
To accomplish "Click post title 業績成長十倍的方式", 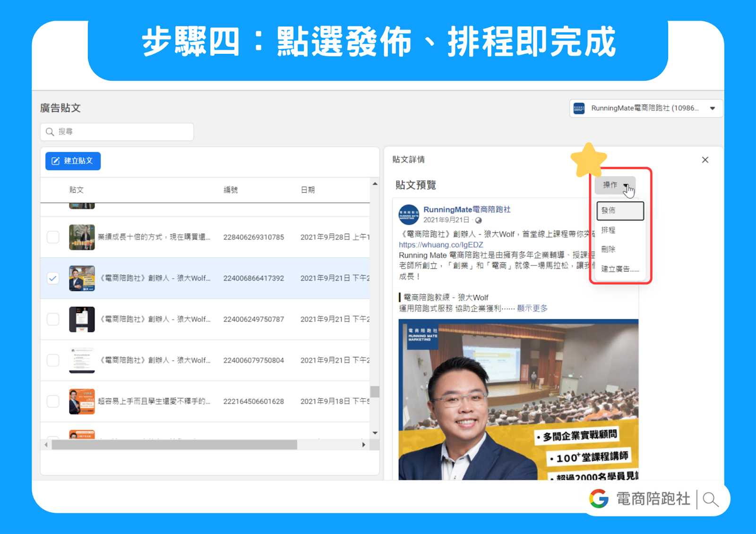I will [154, 237].
